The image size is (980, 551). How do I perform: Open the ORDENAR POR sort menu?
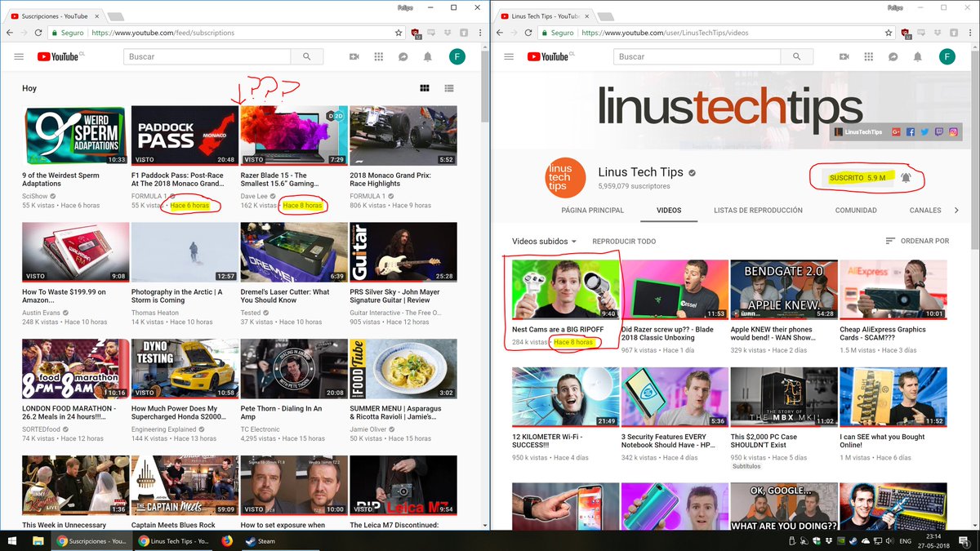(x=917, y=242)
